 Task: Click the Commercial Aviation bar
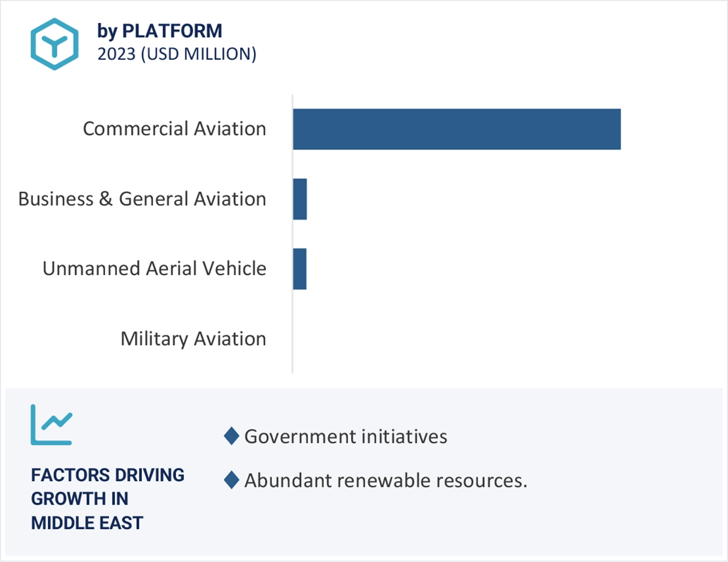coord(456,129)
